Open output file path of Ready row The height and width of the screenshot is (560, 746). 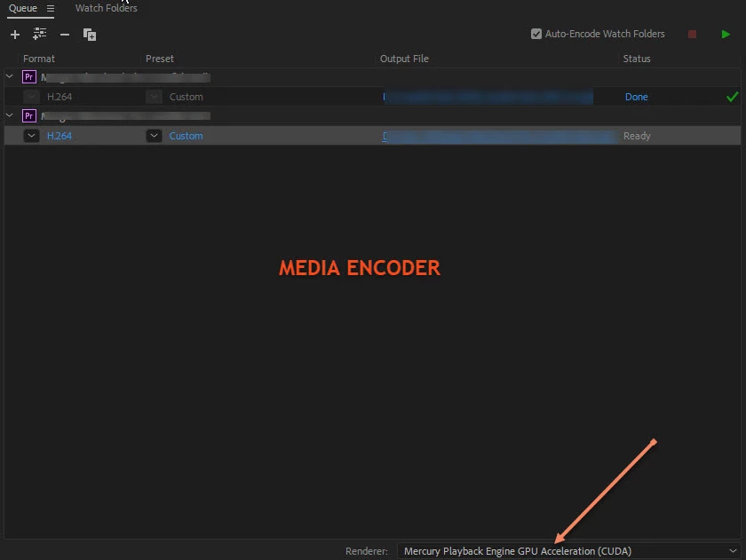pos(499,137)
